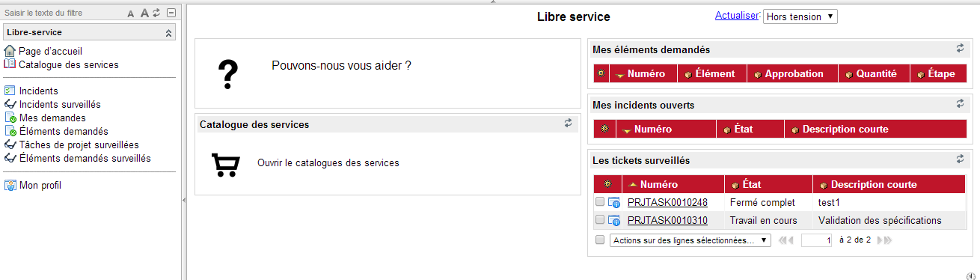Refresh the Catalogue des services widget
Image resolution: width=980 pixels, height=280 pixels.
(x=568, y=124)
